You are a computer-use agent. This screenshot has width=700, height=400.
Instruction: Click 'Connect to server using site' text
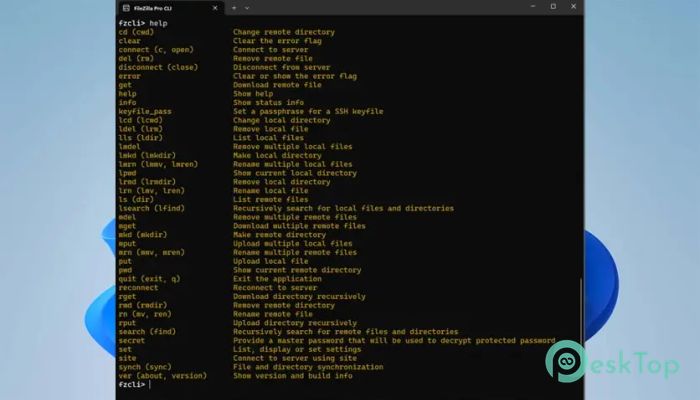coord(295,358)
